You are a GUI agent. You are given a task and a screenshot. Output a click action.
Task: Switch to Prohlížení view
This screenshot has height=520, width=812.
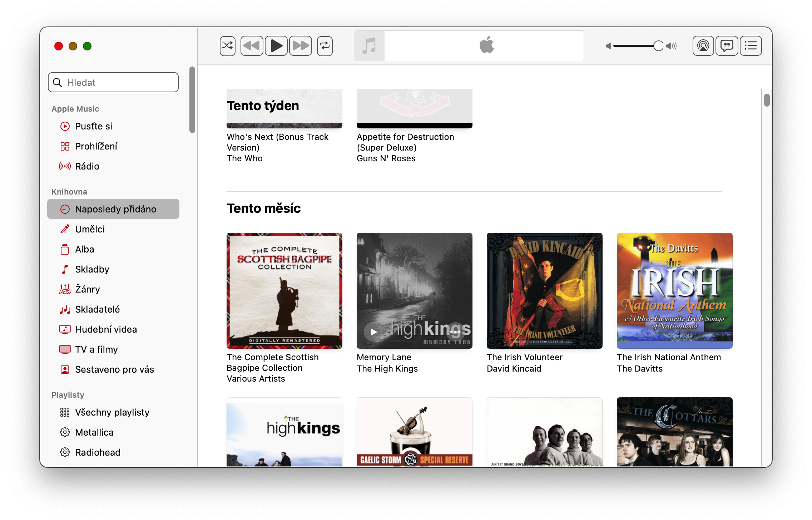pos(96,146)
